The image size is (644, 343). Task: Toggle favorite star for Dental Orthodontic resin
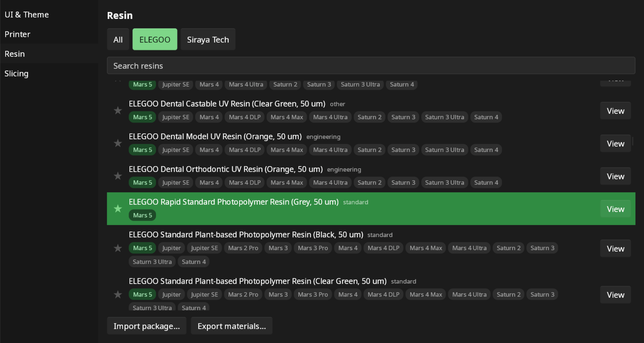tap(118, 176)
